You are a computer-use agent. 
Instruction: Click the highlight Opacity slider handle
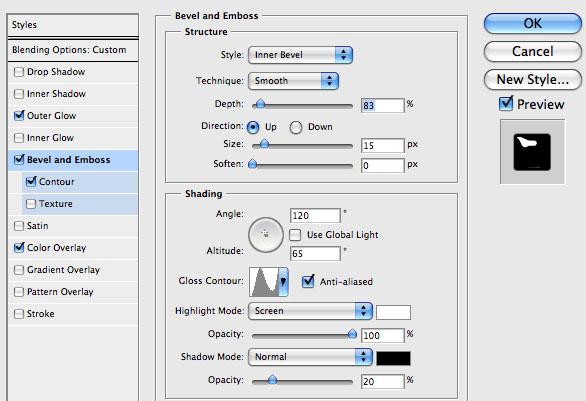coord(352,334)
